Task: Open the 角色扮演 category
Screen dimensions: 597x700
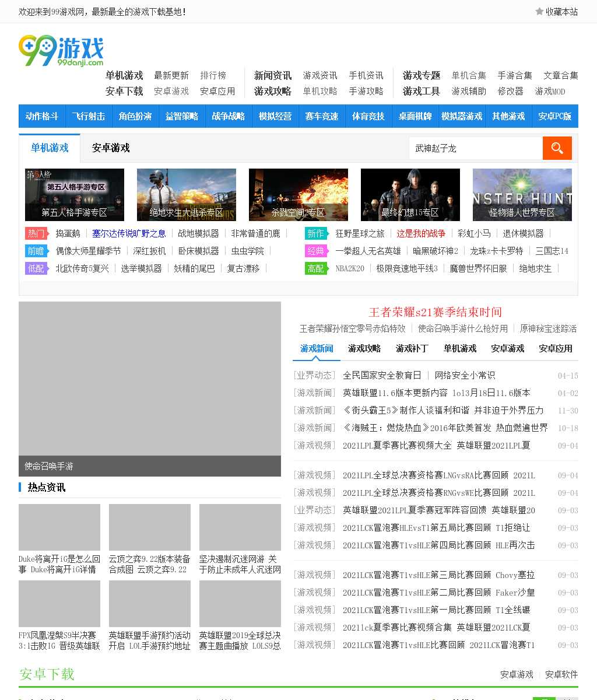Action: pyautogui.click(x=135, y=116)
